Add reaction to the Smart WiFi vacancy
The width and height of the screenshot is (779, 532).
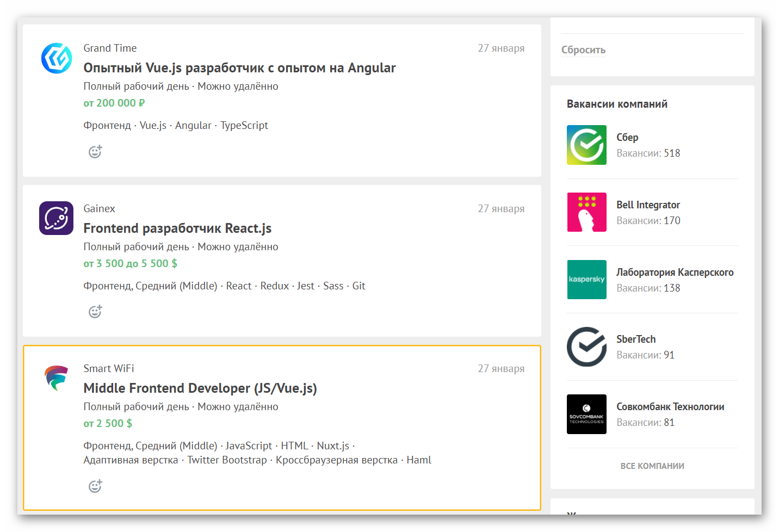click(95, 486)
